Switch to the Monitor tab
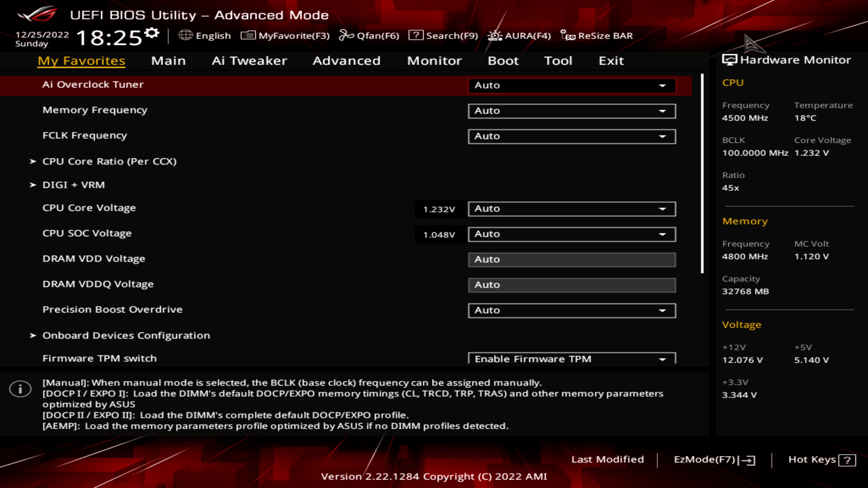The height and width of the screenshot is (488, 868). click(x=434, y=61)
